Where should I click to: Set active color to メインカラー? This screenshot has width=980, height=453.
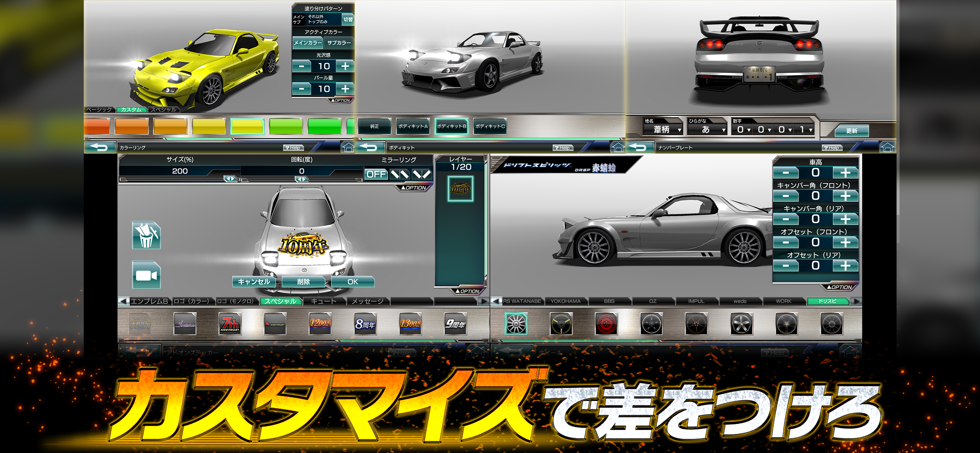[307, 43]
